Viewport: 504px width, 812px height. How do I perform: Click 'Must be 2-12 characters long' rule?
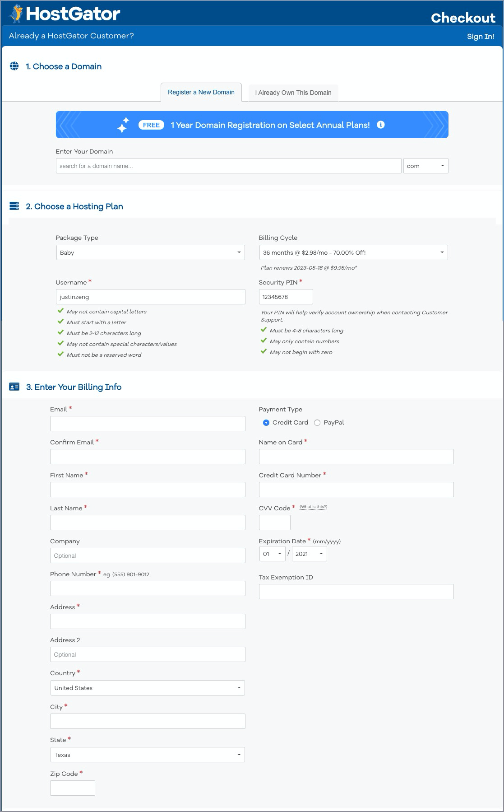(x=104, y=333)
